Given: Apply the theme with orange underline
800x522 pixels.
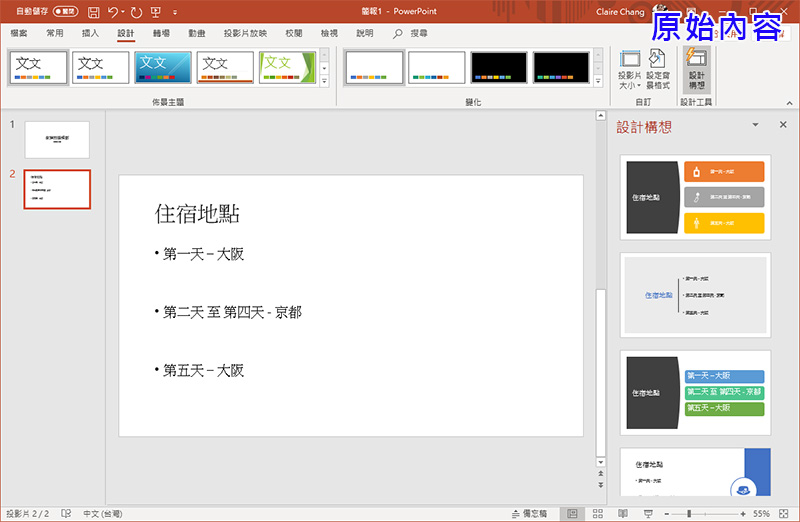Looking at the screenshot, I should pyautogui.click(x=225, y=67).
